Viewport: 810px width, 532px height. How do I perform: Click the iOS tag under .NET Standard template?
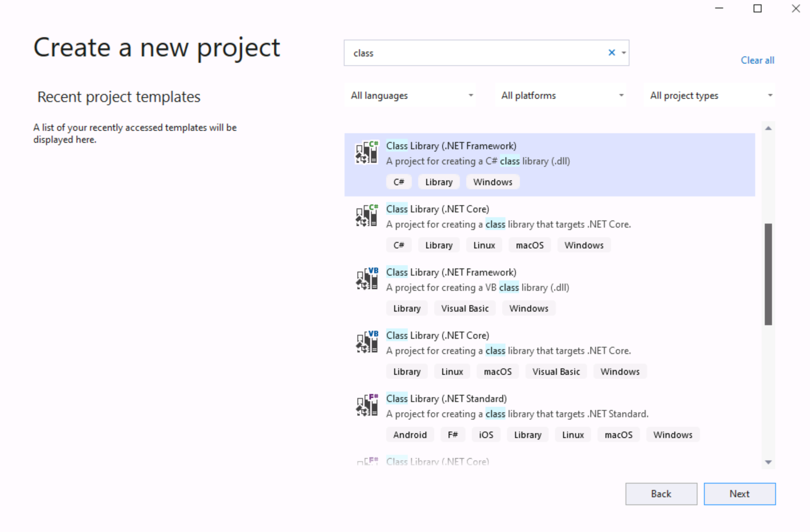click(x=486, y=435)
